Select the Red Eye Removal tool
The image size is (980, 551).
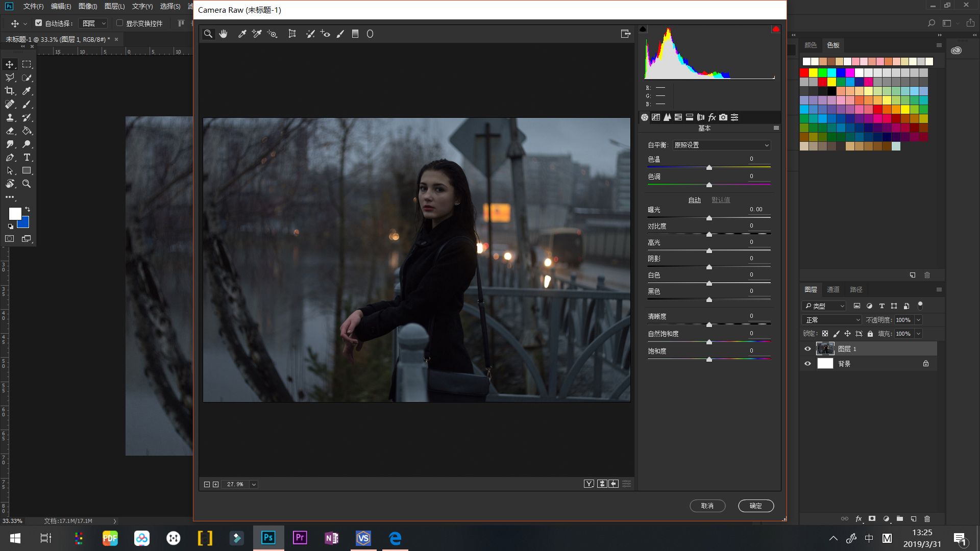tap(325, 34)
